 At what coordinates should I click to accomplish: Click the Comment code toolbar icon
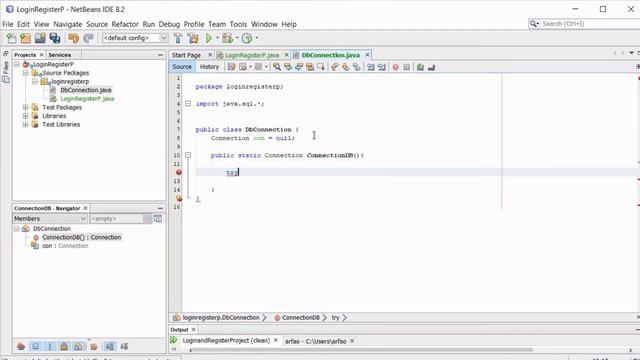420,67
